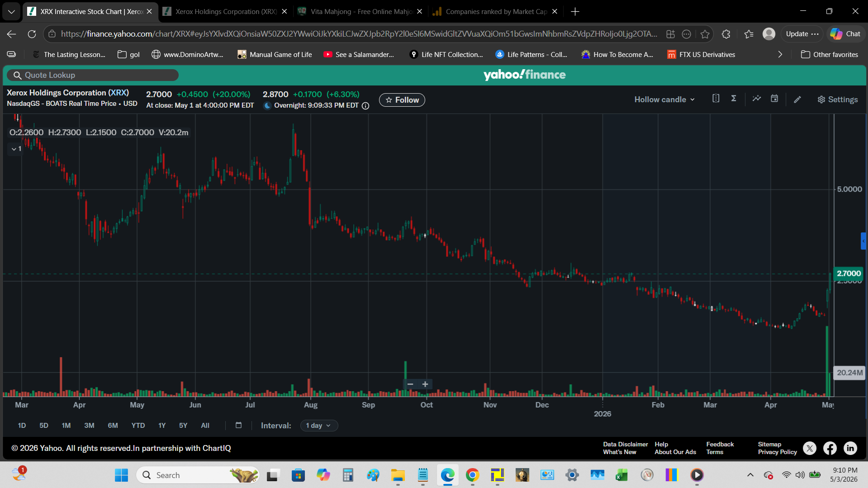The height and width of the screenshot is (488, 868).
Task: Switch to Companies ranked by Market Cap tab
Action: tap(496, 12)
